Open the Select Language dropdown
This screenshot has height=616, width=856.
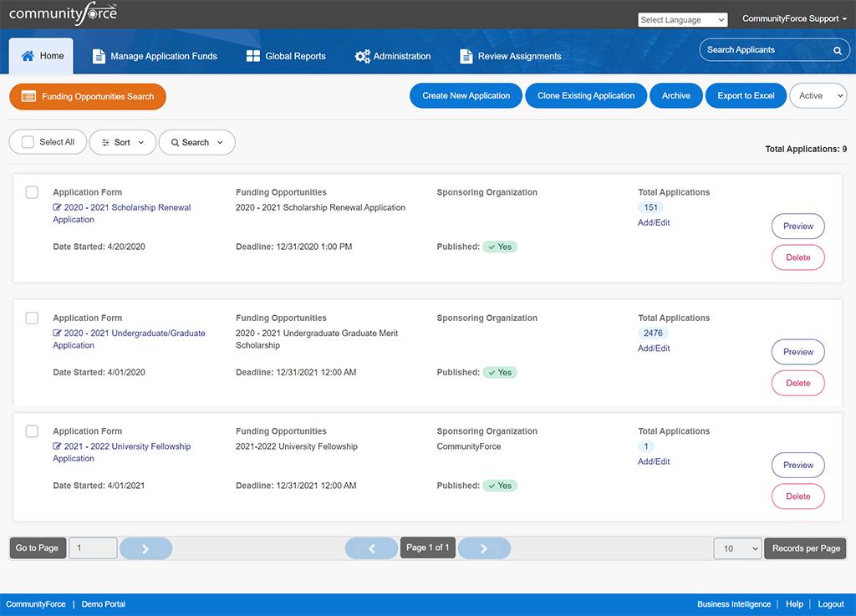click(x=682, y=19)
